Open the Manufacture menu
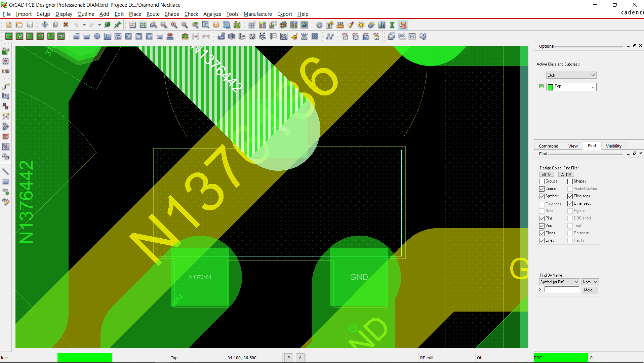This screenshot has height=363, width=644. point(257,14)
